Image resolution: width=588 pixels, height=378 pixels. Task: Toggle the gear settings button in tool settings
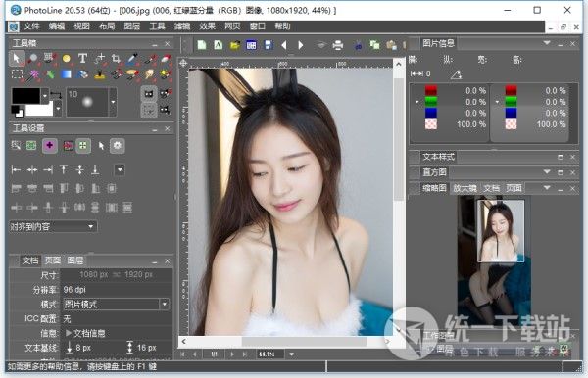tap(117, 145)
